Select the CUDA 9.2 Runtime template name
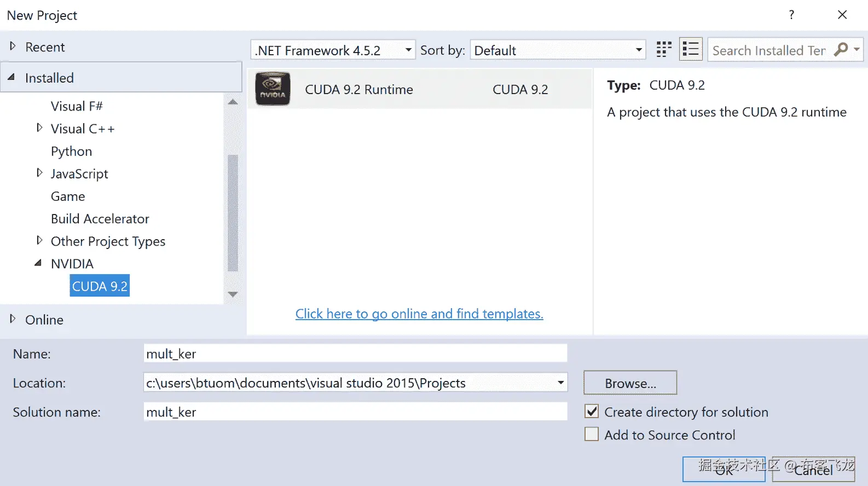868x486 pixels. (359, 89)
